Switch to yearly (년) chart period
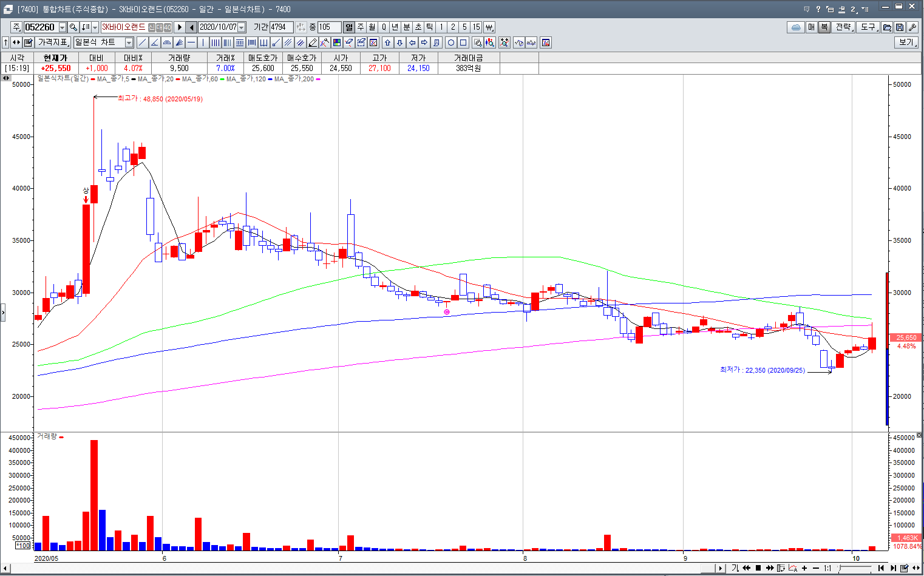The width and height of the screenshot is (924, 576). (x=395, y=27)
